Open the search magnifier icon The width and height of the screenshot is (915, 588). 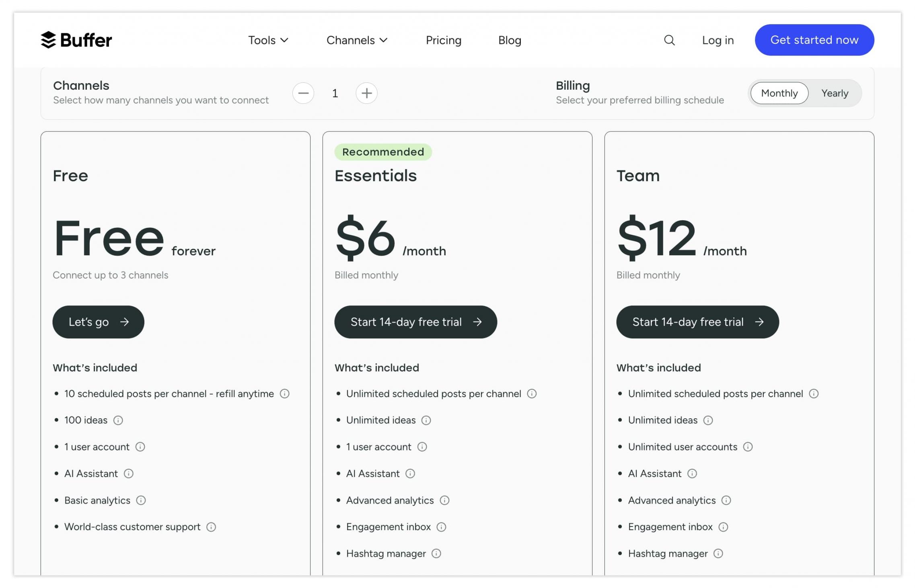pos(669,40)
